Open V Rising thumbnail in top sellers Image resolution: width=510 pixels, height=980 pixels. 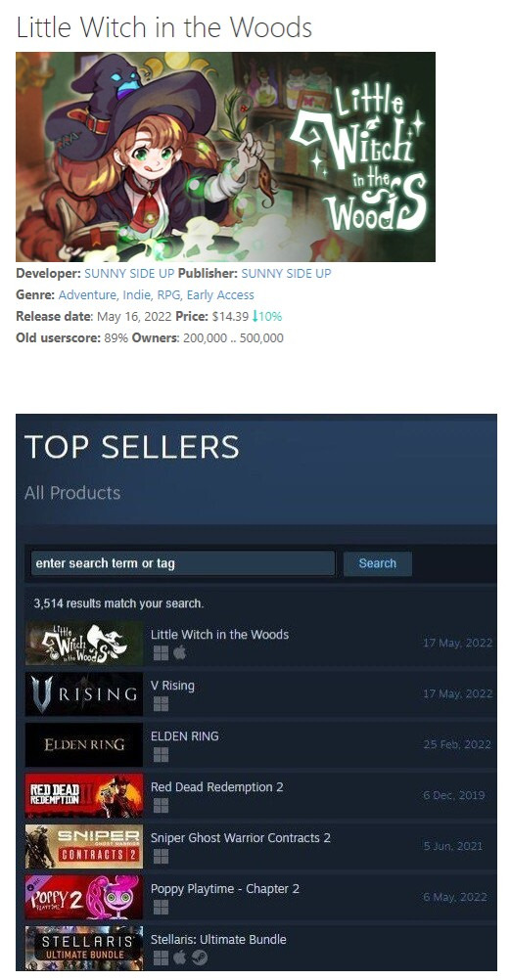[x=84, y=693]
